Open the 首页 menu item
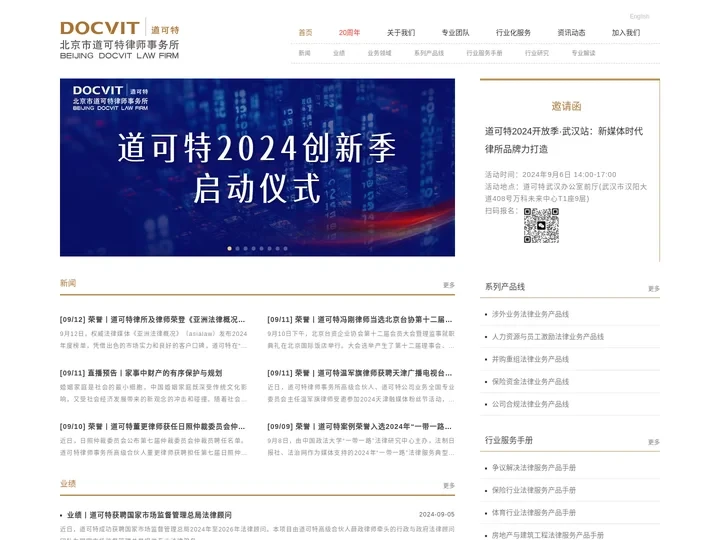This screenshot has width=720, height=540. tap(305, 33)
